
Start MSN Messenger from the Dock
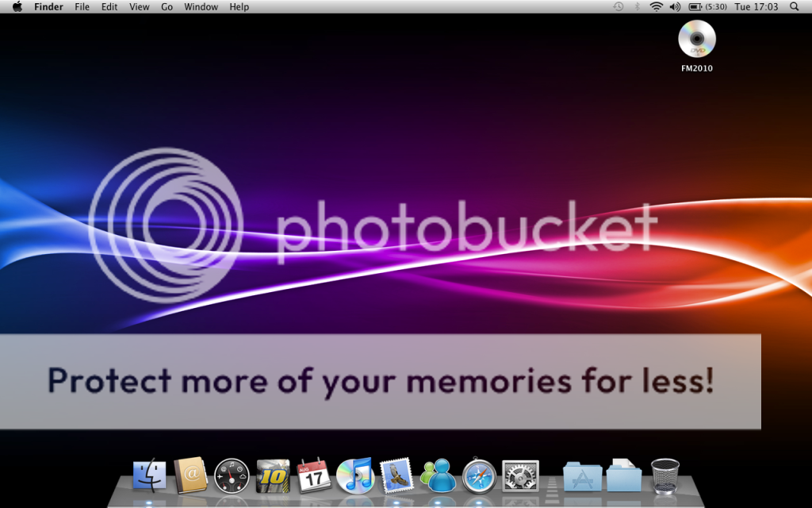pos(438,476)
